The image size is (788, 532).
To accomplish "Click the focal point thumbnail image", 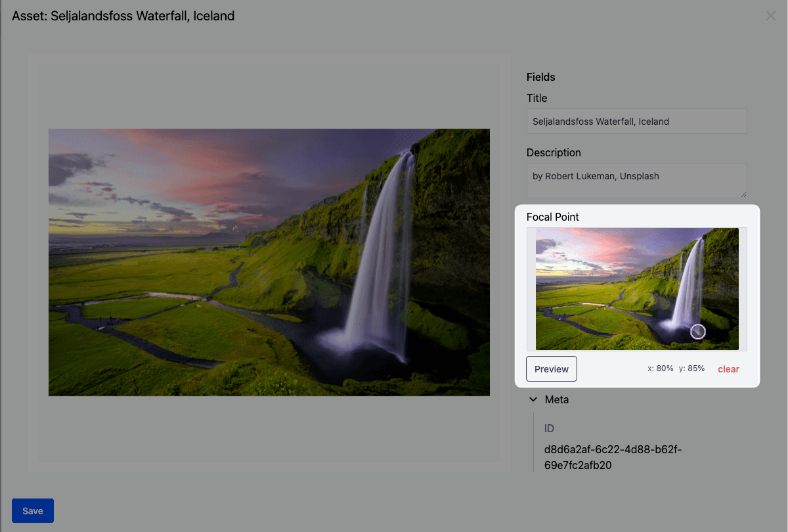I will pyautogui.click(x=637, y=289).
